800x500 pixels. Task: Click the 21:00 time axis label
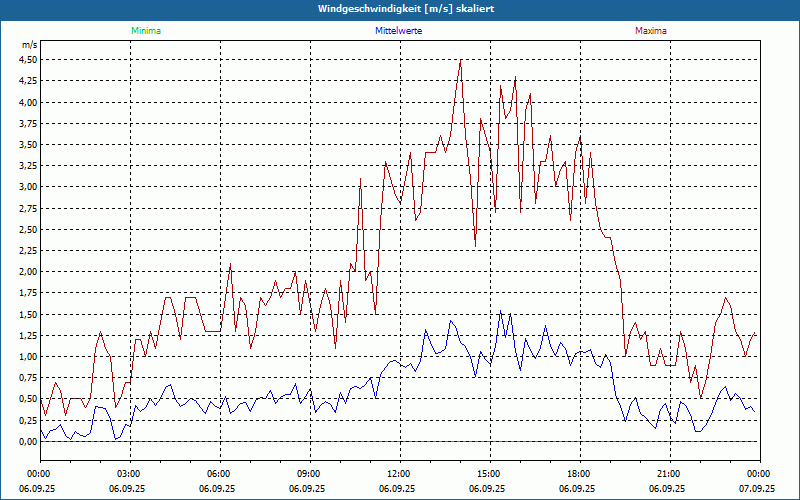(x=667, y=474)
